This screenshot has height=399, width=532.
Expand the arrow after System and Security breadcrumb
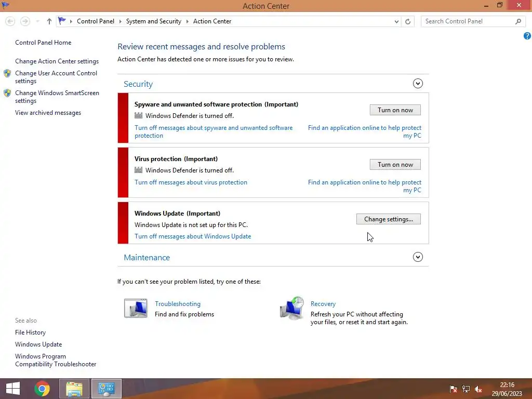[187, 21]
